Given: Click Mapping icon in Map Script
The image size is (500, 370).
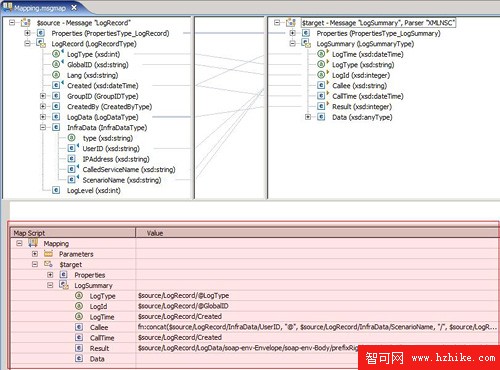Looking at the screenshot, I should pyautogui.click(x=33, y=243).
